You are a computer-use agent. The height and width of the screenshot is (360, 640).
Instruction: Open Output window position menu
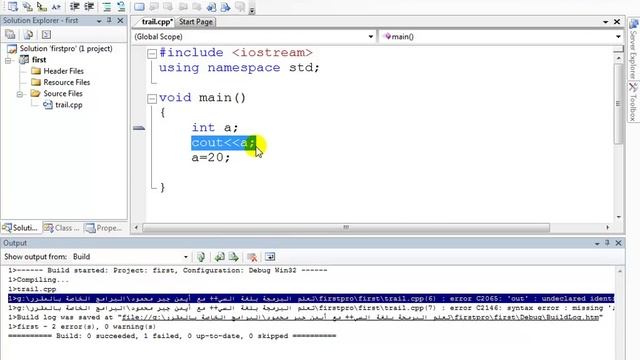click(597, 244)
